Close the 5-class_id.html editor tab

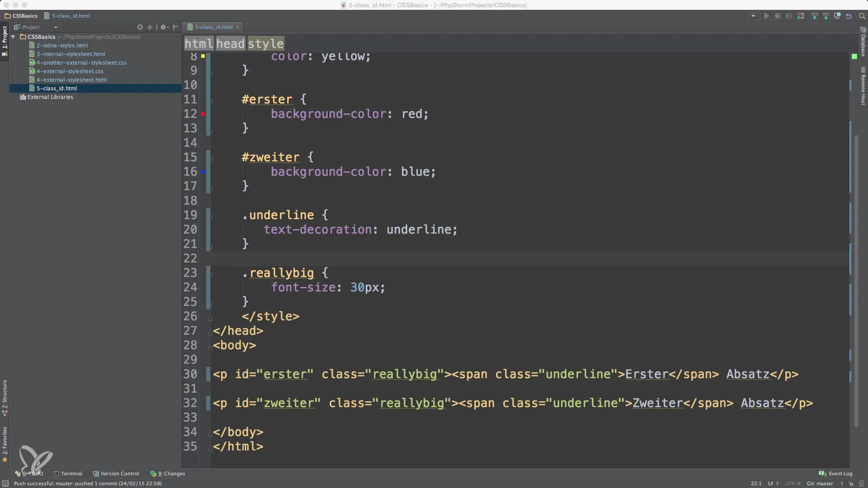click(238, 27)
